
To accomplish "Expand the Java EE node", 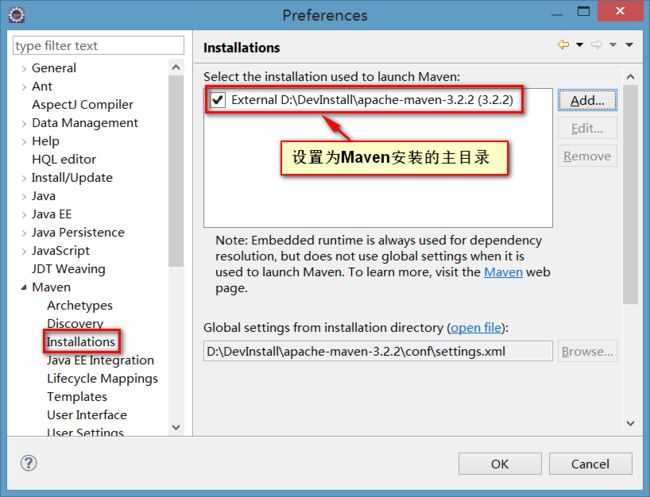I will 24,215.
